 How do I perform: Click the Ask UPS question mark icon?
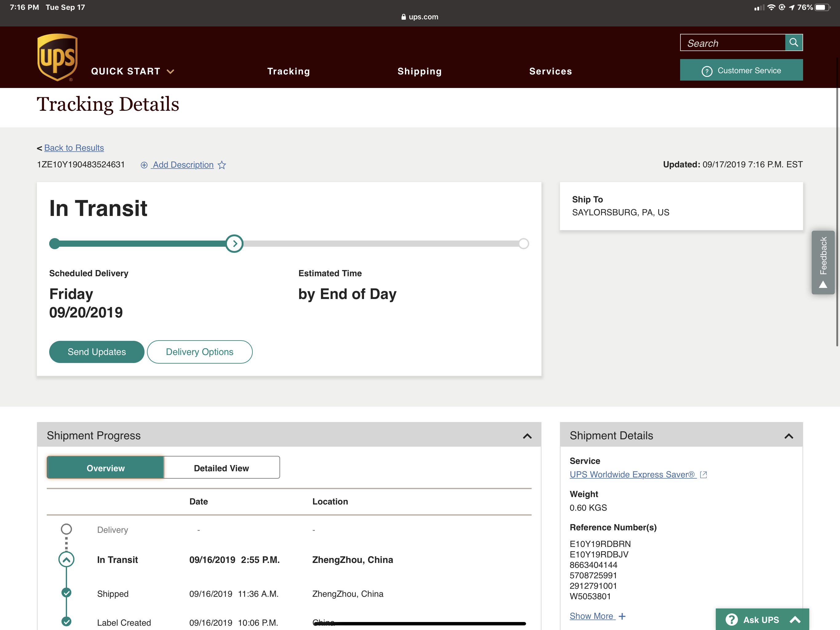point(731,620)
